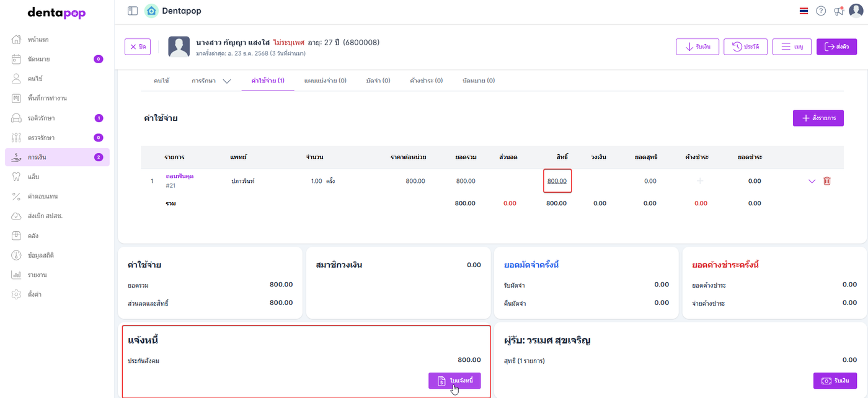Click the ถอนฟันคุด item link
868x398 pixels.
(x=180, y=176)
